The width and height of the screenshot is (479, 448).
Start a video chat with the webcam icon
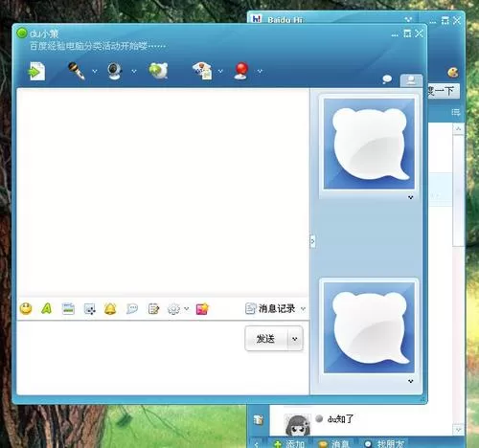coord(115,71)
